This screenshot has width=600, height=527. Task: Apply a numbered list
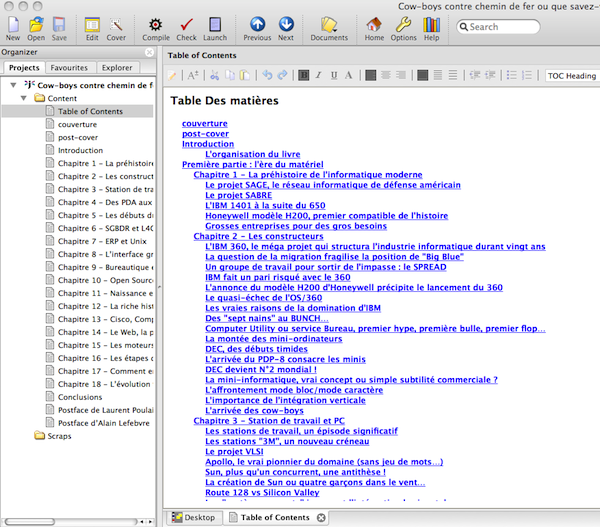pyautogui.click(x=527, y=75)
